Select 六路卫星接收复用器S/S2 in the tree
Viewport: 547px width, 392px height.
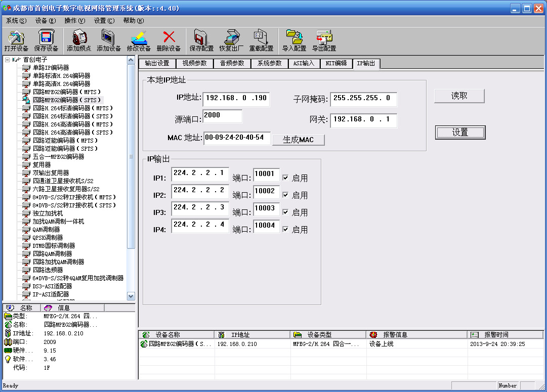(x=66, y=189)
